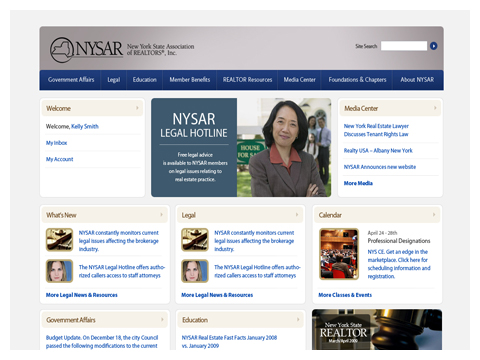This screenshot has height=360, width=480.
Task: Open the Member Benefits menu
Action: (190, 80)
